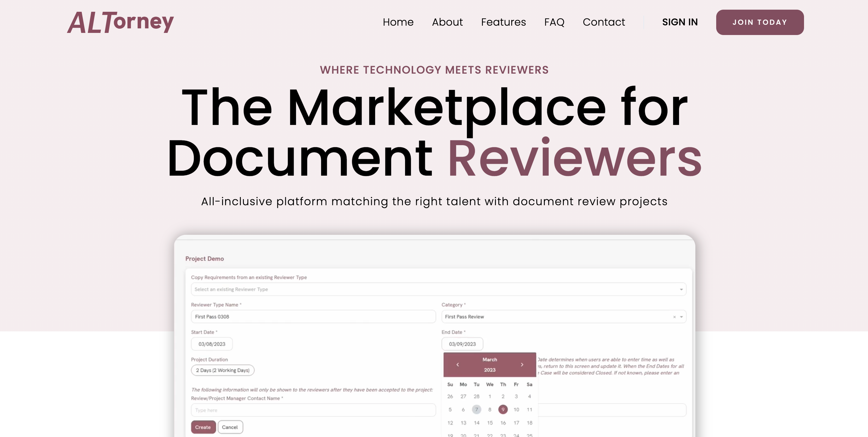Screen dimensions: 868x437
Task: Clear the First Pass Review category selection
Action: (674, 317)
